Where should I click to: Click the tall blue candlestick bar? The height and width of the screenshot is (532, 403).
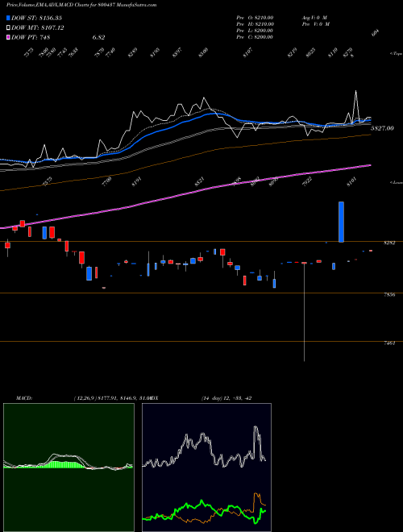click(341, 222)
